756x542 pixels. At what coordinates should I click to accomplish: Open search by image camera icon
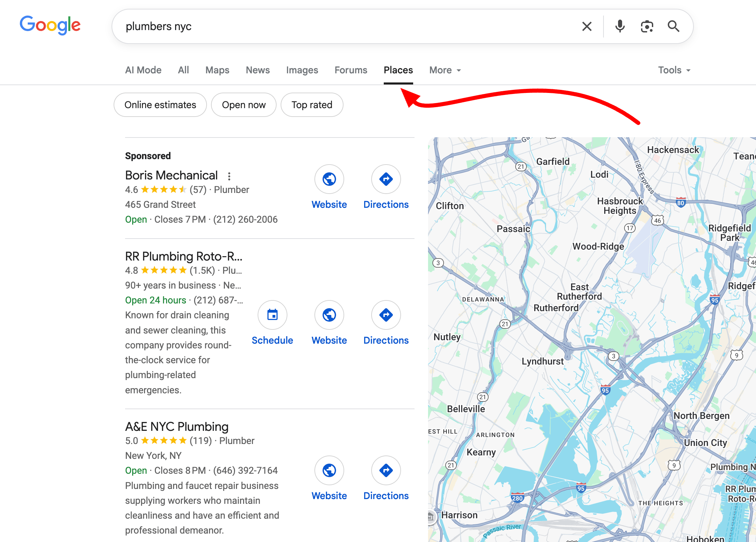[x=647, y=26]
